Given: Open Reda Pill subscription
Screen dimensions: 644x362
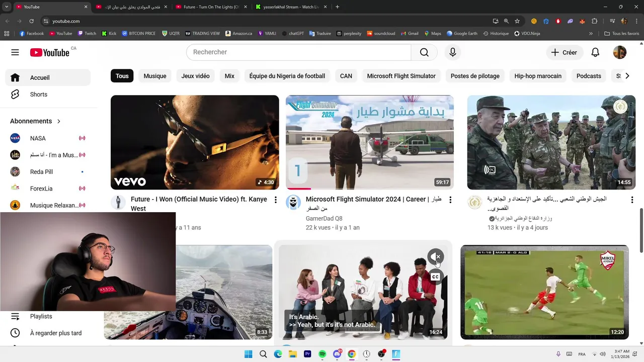Looking at the screenshot, I should click(x=48, y=172).
